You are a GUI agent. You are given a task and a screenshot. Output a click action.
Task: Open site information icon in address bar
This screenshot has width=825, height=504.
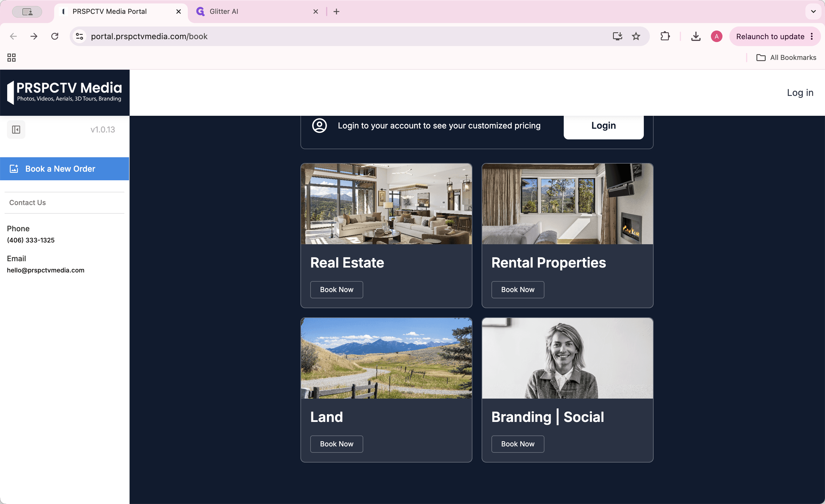click(79, 36)
